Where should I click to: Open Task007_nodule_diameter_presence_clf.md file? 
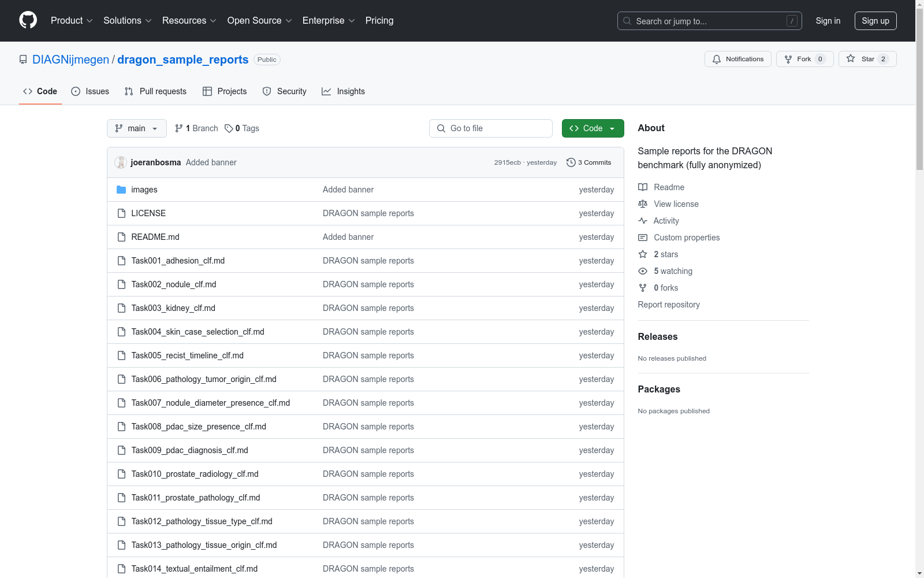pyautogui.click(x=211, y=403)
